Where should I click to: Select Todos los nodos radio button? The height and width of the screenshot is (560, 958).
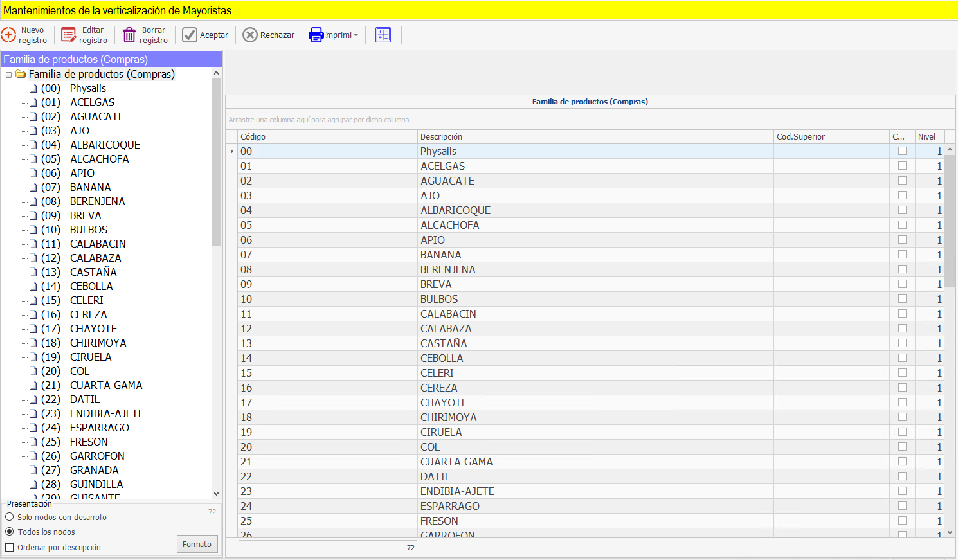10,532
